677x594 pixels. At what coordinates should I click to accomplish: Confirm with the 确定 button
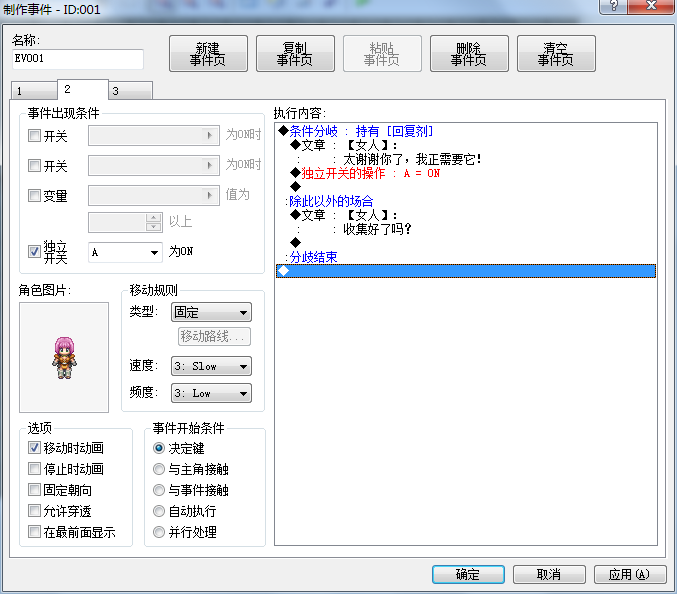click(x=468, y=574)
